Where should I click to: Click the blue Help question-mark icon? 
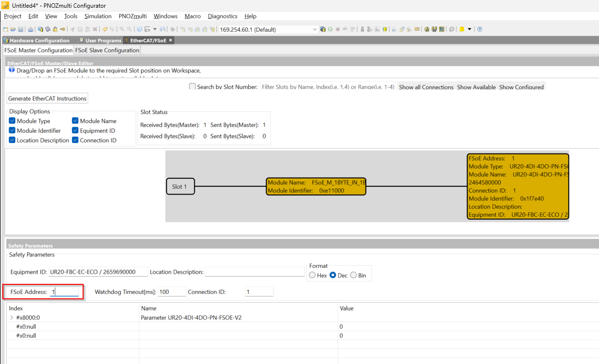(x=480, y=29)
